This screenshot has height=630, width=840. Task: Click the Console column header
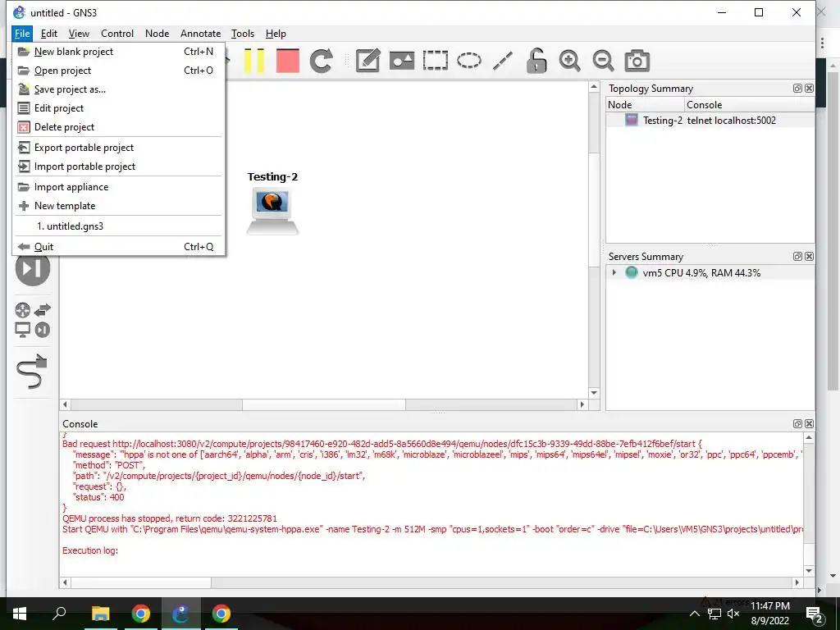click(750, 104)
